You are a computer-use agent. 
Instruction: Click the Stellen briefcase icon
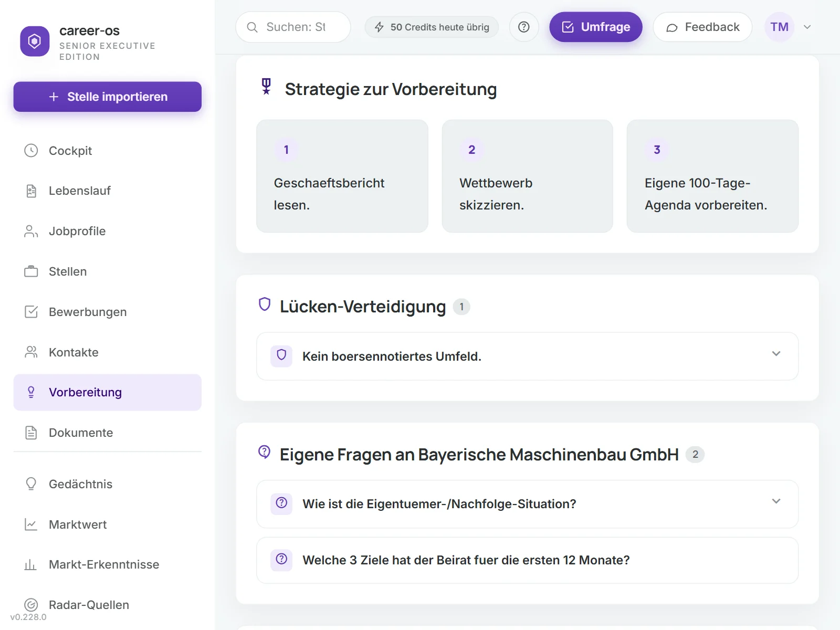click(31, 271)
